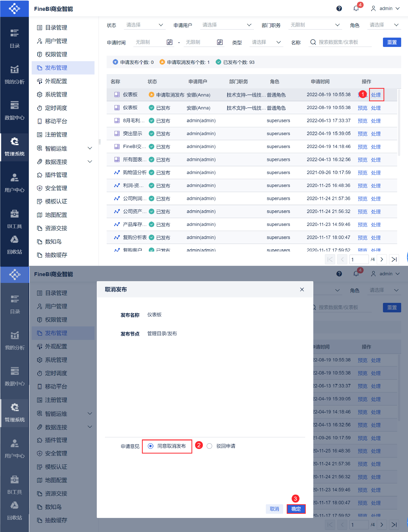This screenshot has width=408, height=532.
Task: Open the 状态 filter dropdown
Action: pyautogui.click(x=144, y=25)
